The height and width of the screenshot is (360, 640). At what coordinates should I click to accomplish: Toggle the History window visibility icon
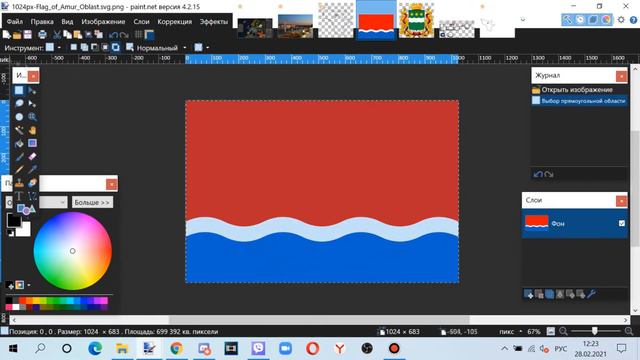click(580, 20)
